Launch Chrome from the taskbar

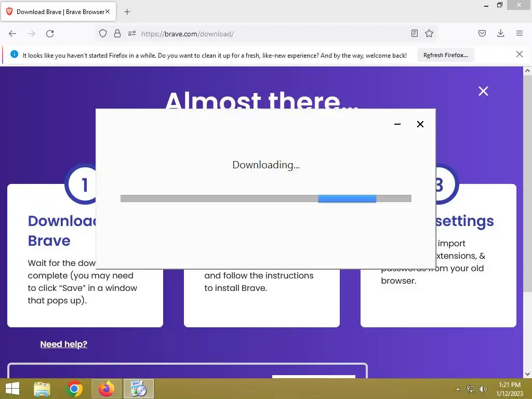pos(74,389)
